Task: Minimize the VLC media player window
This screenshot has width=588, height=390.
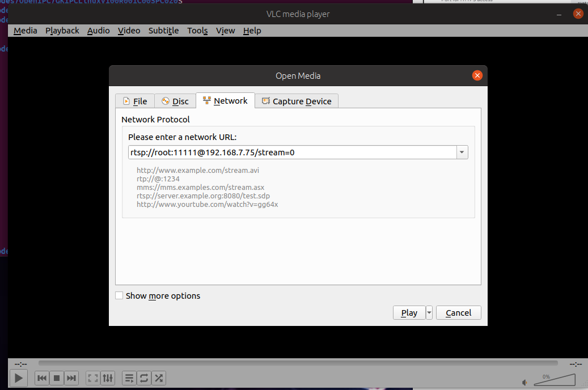Action: coord(559,14)
